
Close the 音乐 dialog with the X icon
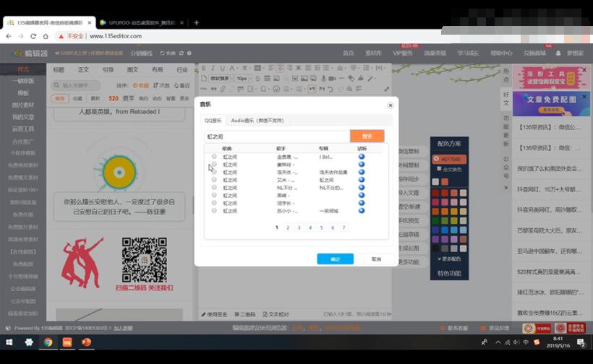[x=391, y=105]
